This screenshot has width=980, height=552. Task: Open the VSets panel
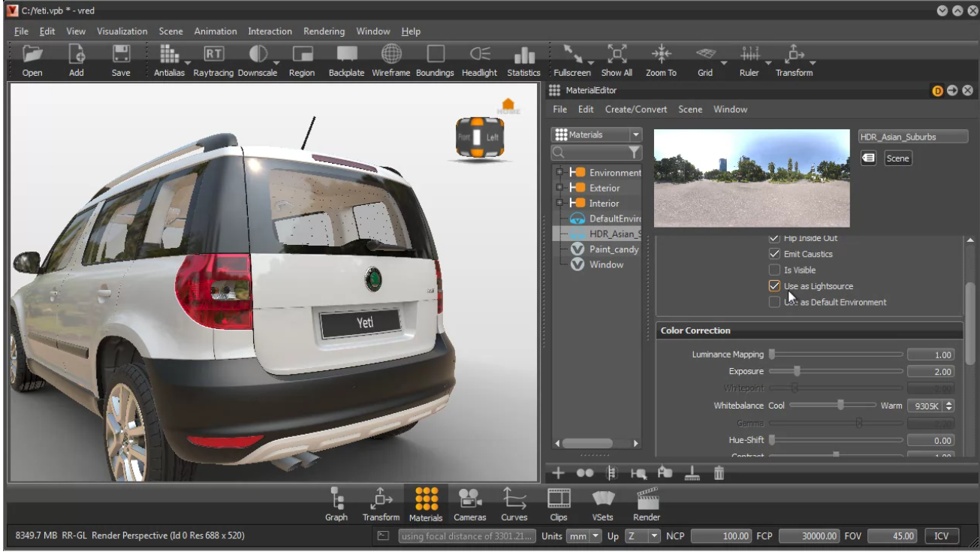point(602,498)
